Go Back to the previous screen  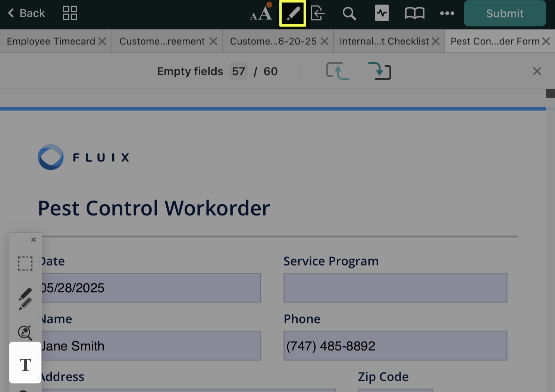coord(26,13)
